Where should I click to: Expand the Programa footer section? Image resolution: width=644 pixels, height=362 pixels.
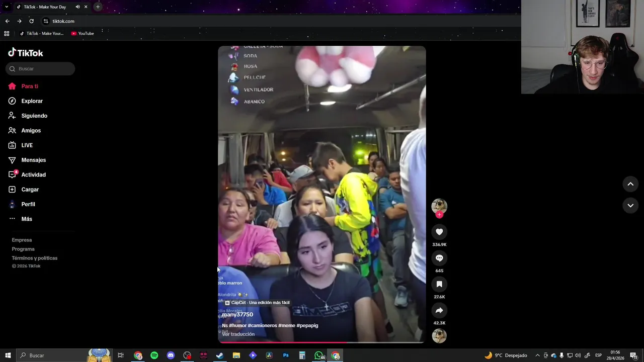pos(23,249)
